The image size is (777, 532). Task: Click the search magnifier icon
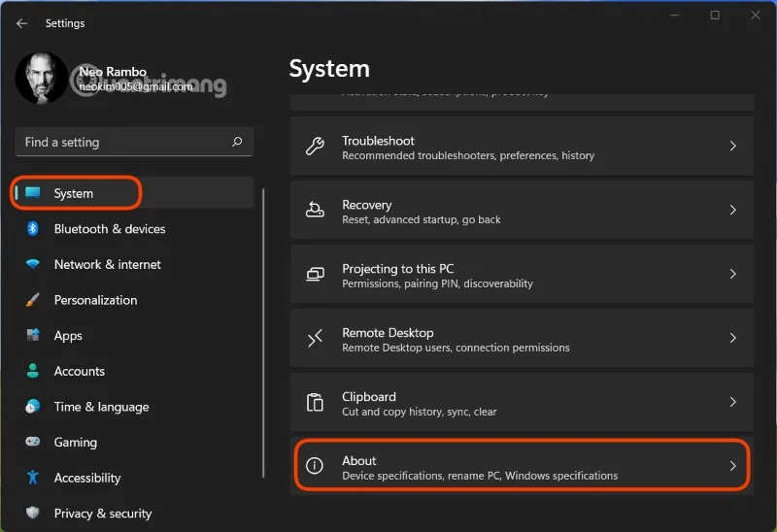pyautogui.click(x=237, y=142)
